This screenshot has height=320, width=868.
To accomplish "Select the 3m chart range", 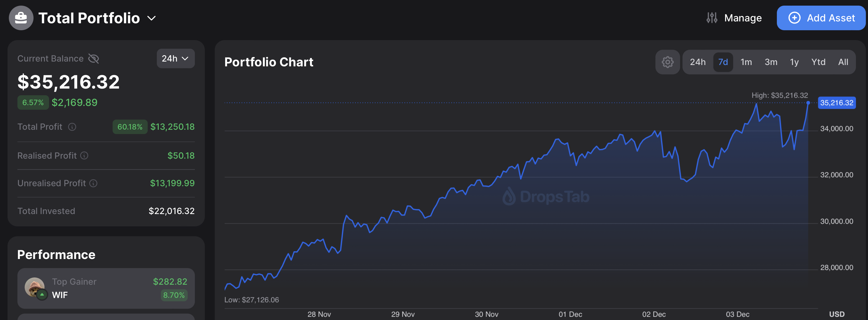I will click(x=771, y=62).
